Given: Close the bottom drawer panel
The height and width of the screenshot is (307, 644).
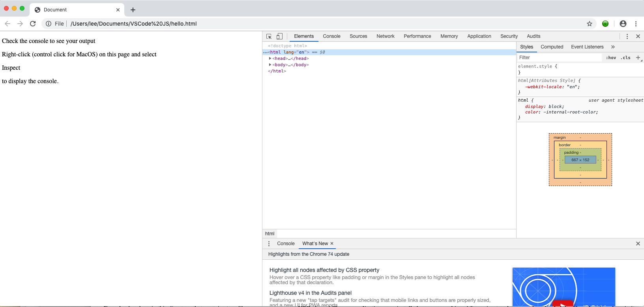Looking at the screenshot, I should (638, 244).
